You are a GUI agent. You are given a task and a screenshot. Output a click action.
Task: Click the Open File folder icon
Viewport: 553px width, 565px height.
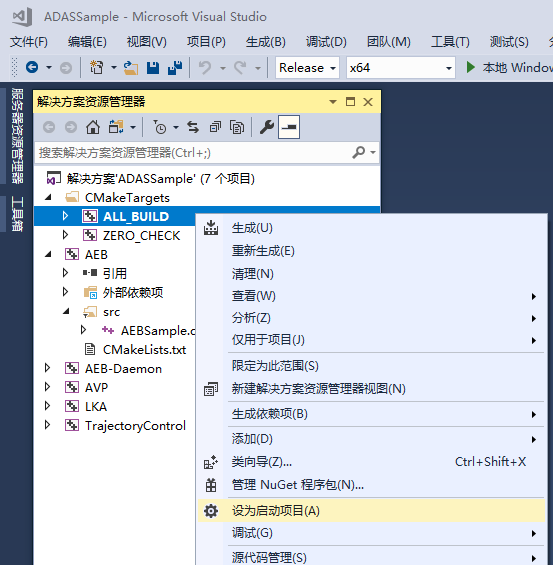[131, 68]
